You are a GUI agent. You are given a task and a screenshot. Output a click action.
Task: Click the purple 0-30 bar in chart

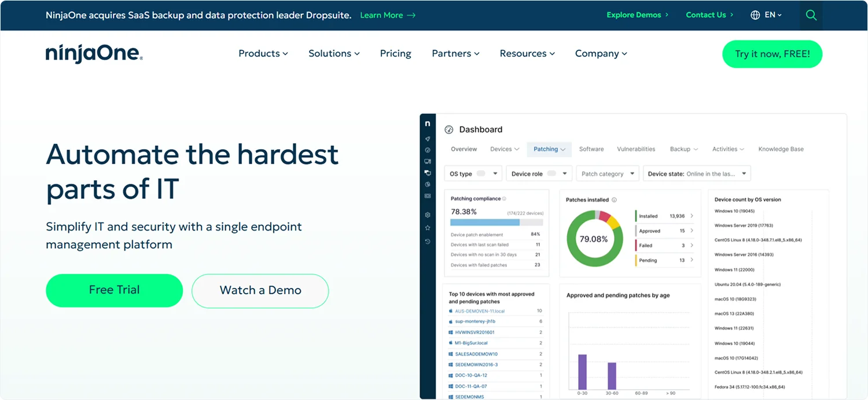tap(582, 372)
